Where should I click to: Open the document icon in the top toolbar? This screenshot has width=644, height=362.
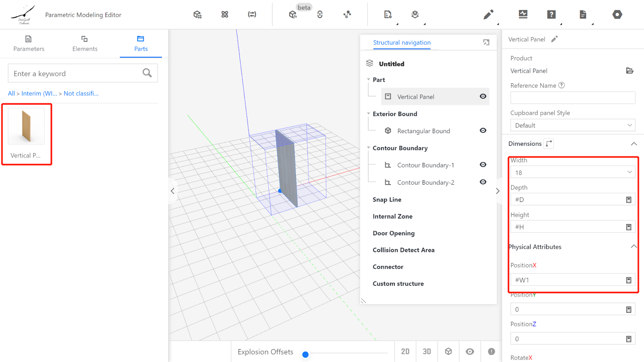point(583,15)
